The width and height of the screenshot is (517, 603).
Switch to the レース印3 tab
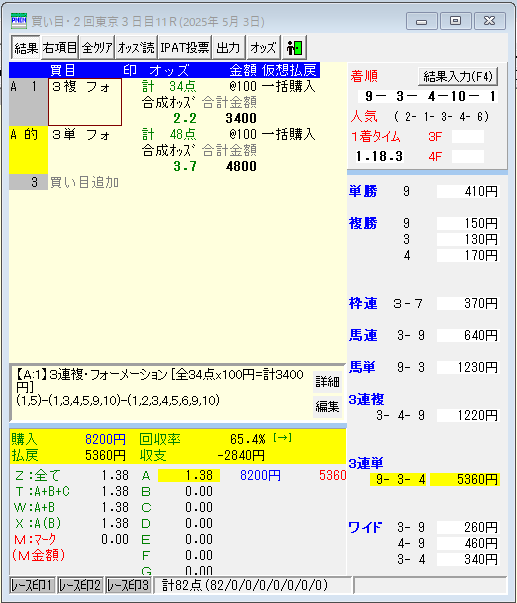tap(128, 585)
